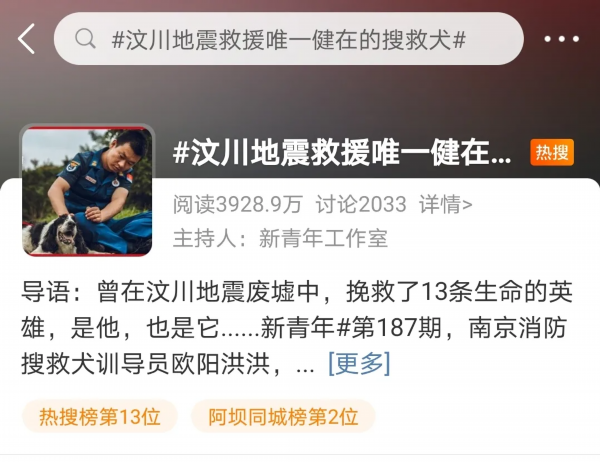600x462 pixels.
Task: Tap the bold topic title #汶川地震救援唯一健在…
Action: (342, 153)
